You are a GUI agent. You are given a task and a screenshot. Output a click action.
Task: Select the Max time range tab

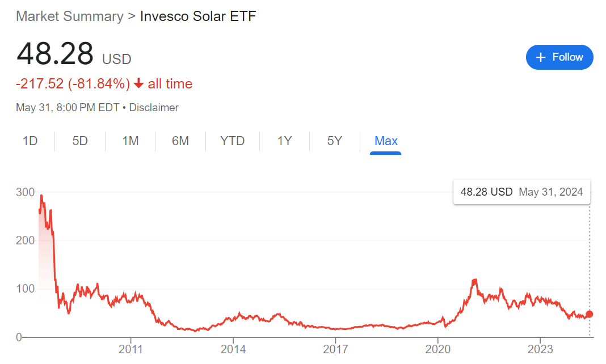point(386,141)
